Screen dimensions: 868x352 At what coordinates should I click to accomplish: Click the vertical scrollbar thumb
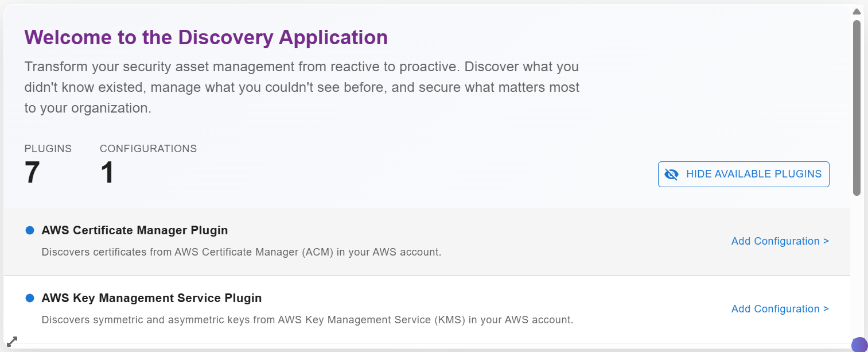tap(857, 108)
